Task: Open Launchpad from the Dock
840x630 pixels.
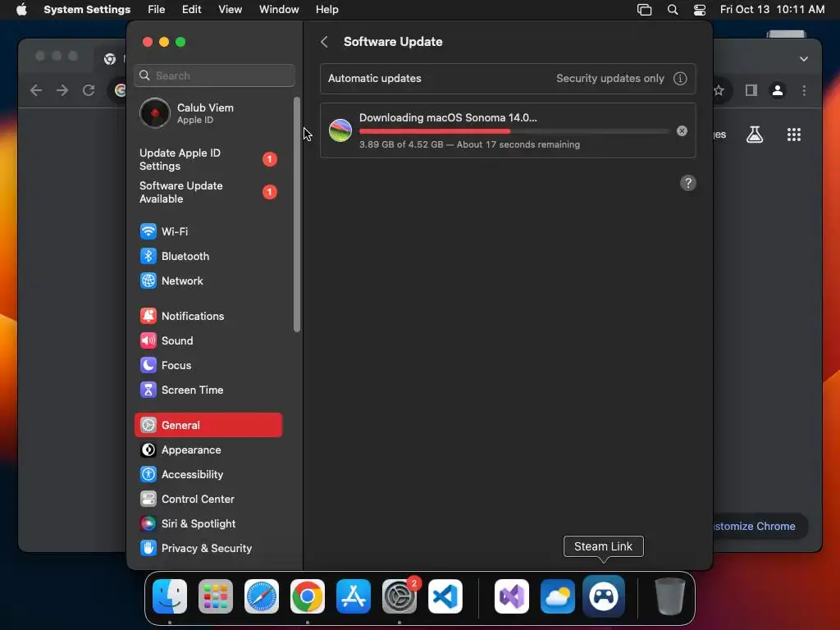Action: tap(216, 596)
